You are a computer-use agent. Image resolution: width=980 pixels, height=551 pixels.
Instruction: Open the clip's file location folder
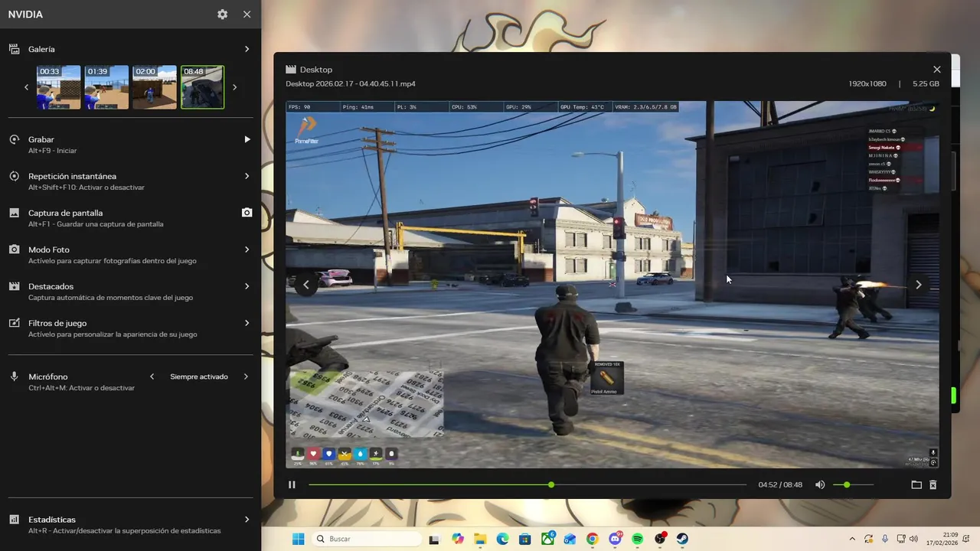click(x=916, y=484)
